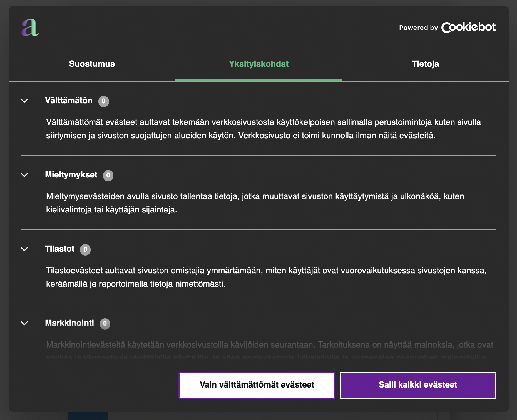Expand the Markkinointi chevron arrow

coord(24,323)
